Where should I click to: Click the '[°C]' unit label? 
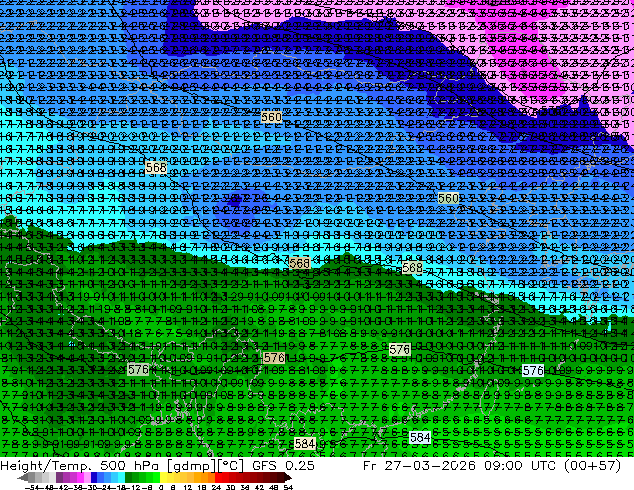[x=230, y=466]
